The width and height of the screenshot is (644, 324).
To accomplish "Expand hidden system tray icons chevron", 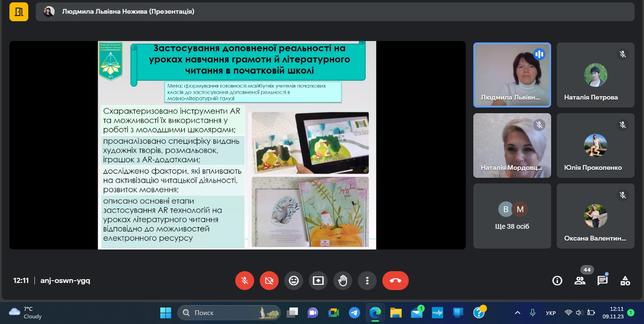I will [x=518, y=313].
